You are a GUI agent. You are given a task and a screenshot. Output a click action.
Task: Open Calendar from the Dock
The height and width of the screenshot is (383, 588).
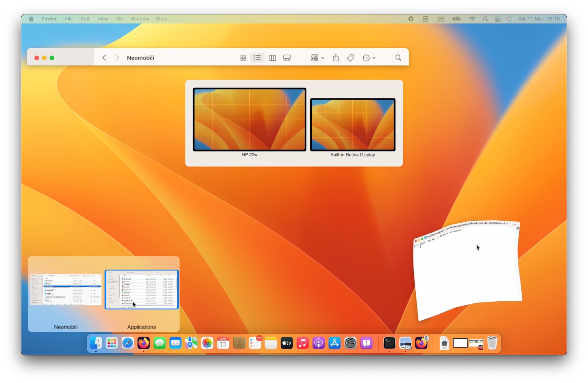[223, 343]
